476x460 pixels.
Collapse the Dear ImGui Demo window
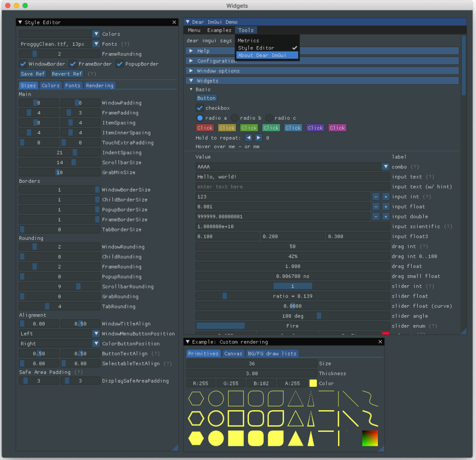(x=187, y=22)
